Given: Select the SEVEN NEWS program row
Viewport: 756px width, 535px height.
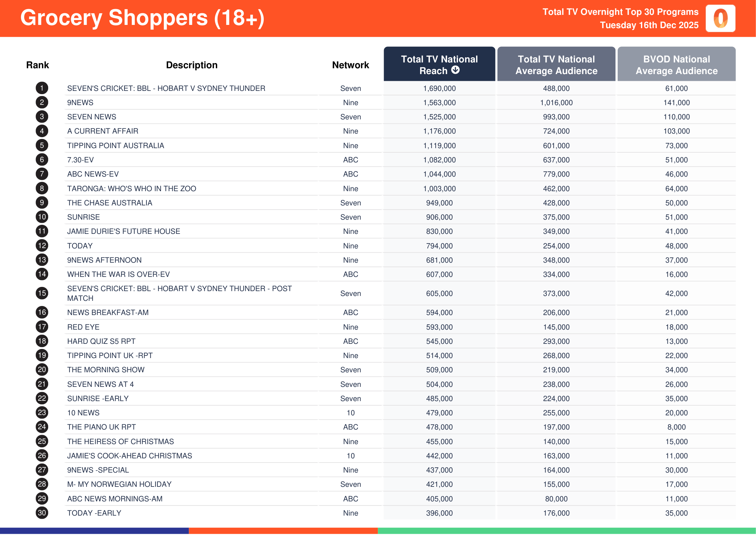Looking at the screenshot, I should point(92,117).
